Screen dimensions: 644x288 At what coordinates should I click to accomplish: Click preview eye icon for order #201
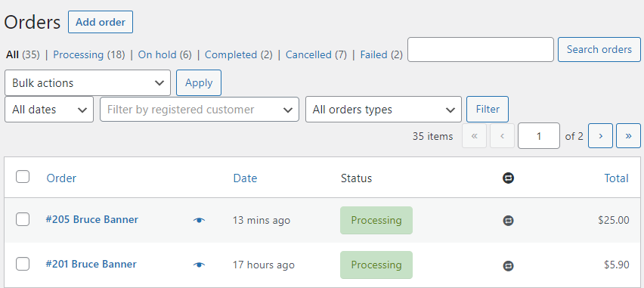pos(200,265)
